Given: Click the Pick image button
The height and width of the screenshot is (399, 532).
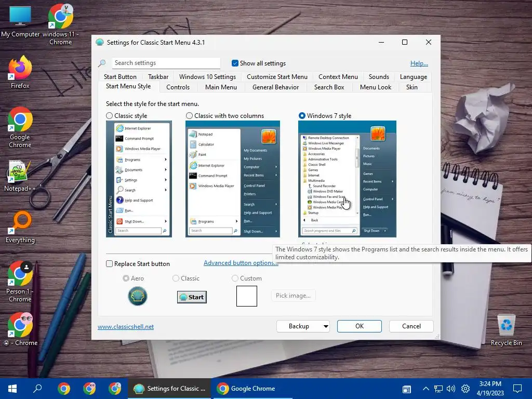Looking at the screenshot, I should [x=293, y=296].
